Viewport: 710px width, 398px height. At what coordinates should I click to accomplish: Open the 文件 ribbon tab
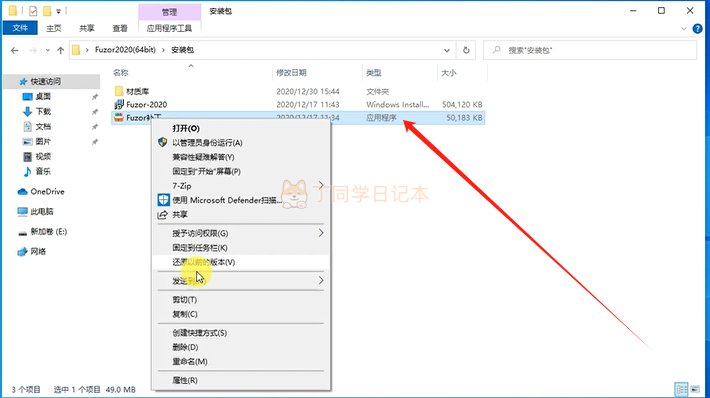click(20, 28)
